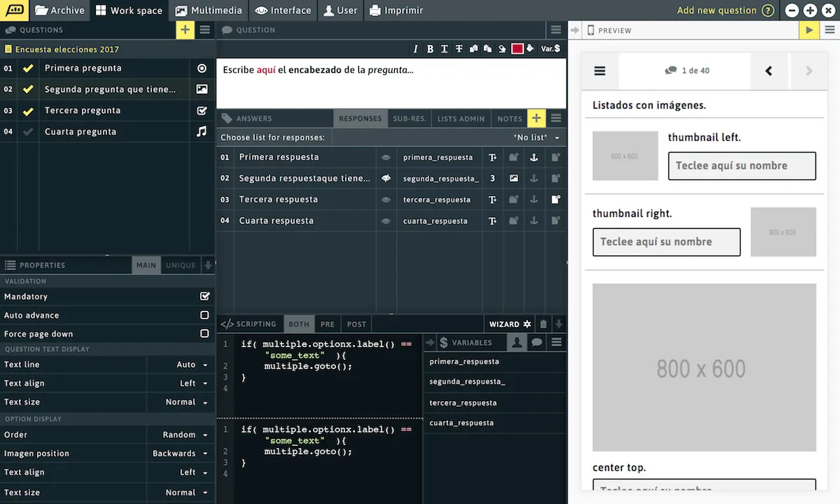This screenshot has height=504, width=840.
Task: Click the thumbnail left name input field
Action: click(x=742, y=166)
